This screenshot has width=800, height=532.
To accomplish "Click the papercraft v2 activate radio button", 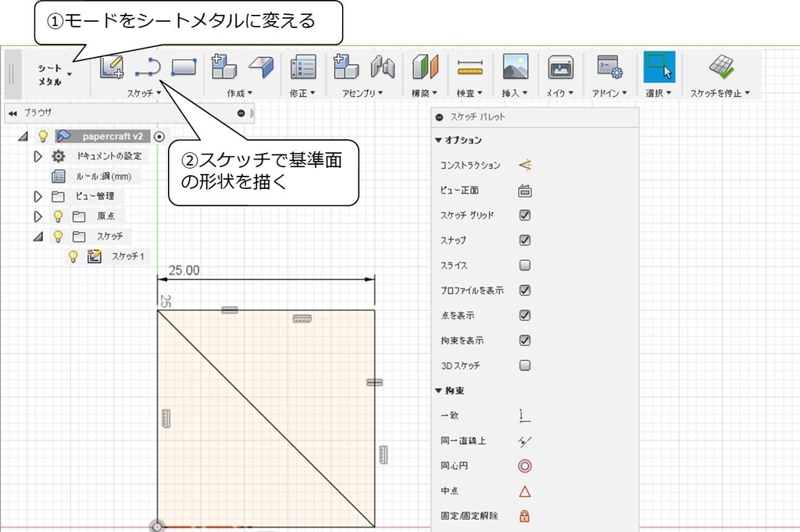I will [159, 137].
